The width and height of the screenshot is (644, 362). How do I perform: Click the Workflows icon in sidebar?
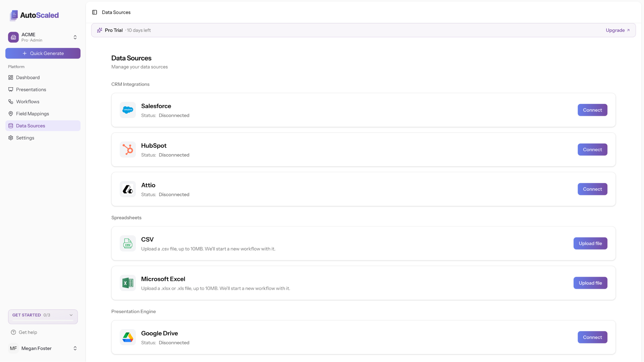tap(11, 101)
